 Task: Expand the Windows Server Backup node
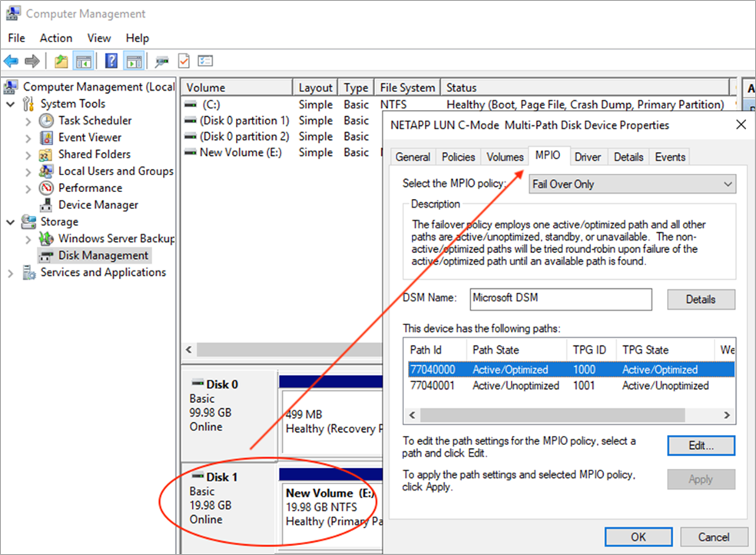click(x=28, y=239)
